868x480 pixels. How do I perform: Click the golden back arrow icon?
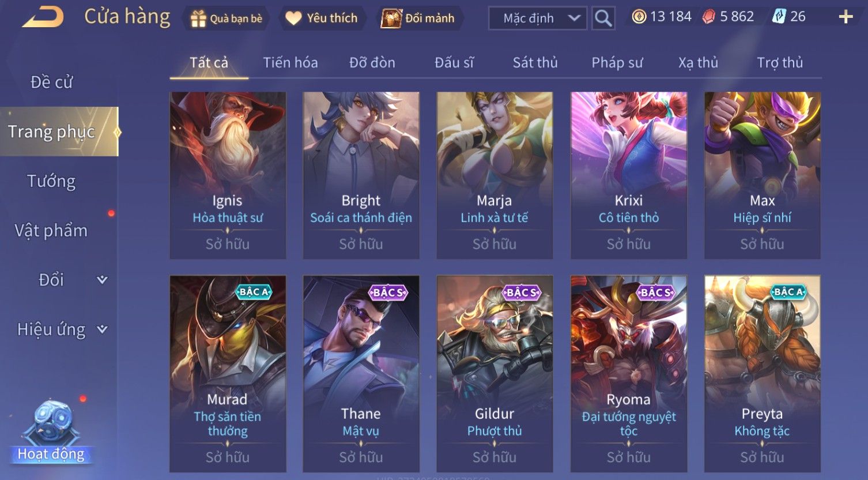point(43,17)
